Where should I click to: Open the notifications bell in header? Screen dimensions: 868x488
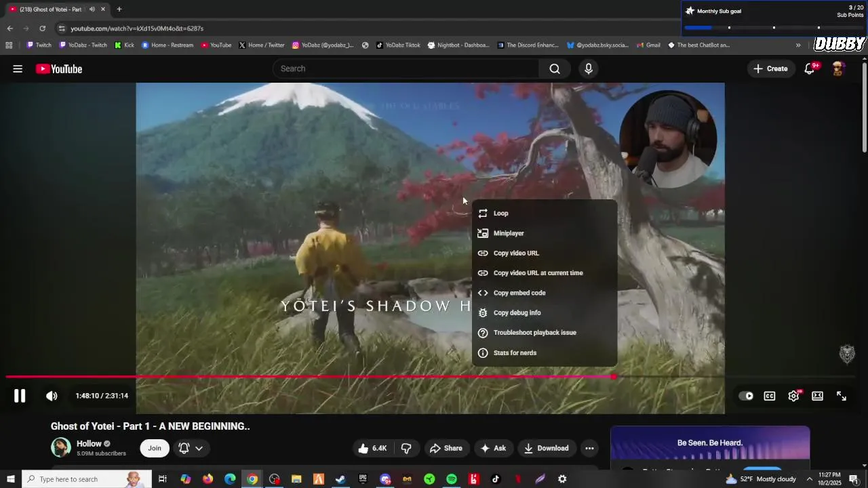(x=810, y=68)
